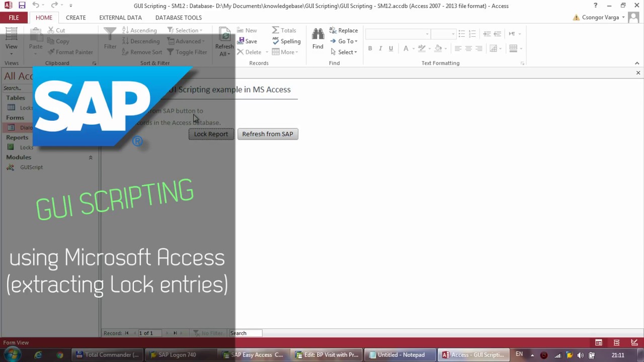The width and height of the screenshot is (644, 362).
Task: Click the align text left icon
Action: 458,48
